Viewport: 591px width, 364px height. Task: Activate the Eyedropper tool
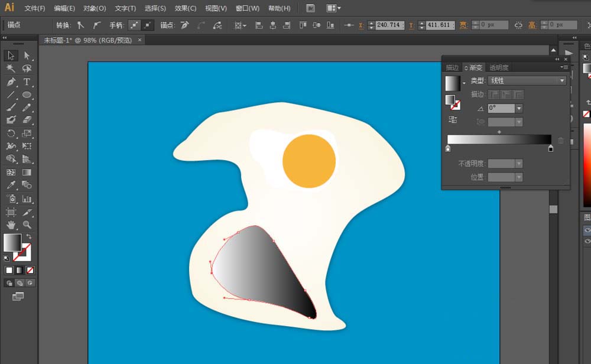(11, 186)
